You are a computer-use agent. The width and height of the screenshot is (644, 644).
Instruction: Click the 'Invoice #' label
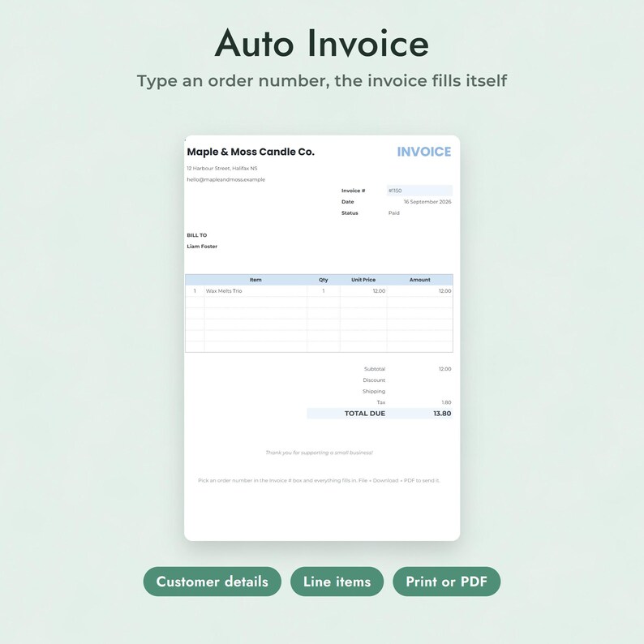[353, 191]
